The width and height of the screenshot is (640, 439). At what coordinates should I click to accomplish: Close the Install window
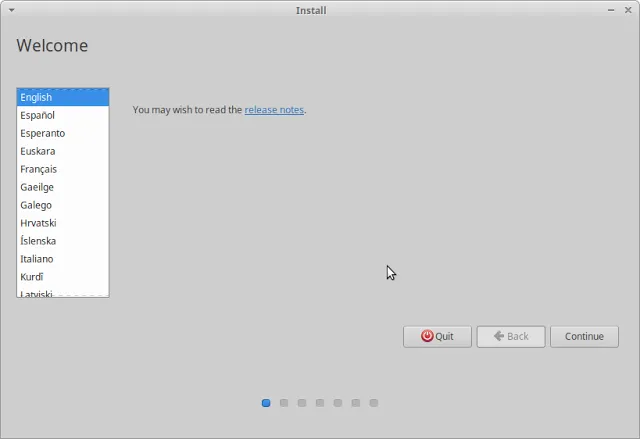628,9
